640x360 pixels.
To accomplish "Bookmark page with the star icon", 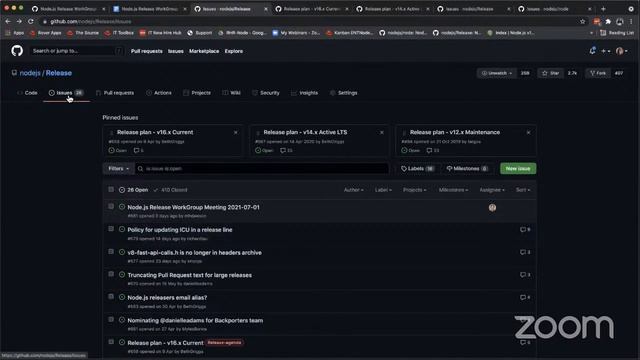I will point(582,22).
